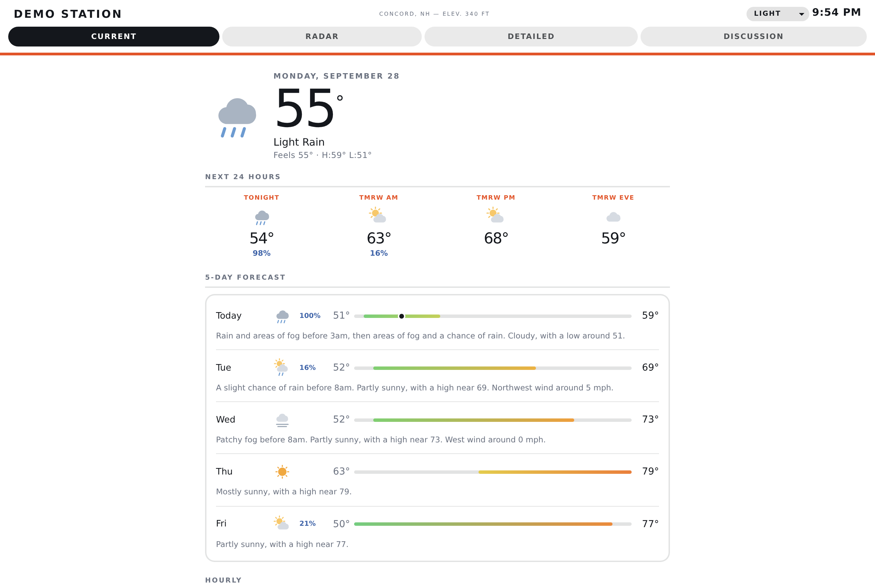Click the Tmrw AM partly sunny icon

(x=378, y=215)
